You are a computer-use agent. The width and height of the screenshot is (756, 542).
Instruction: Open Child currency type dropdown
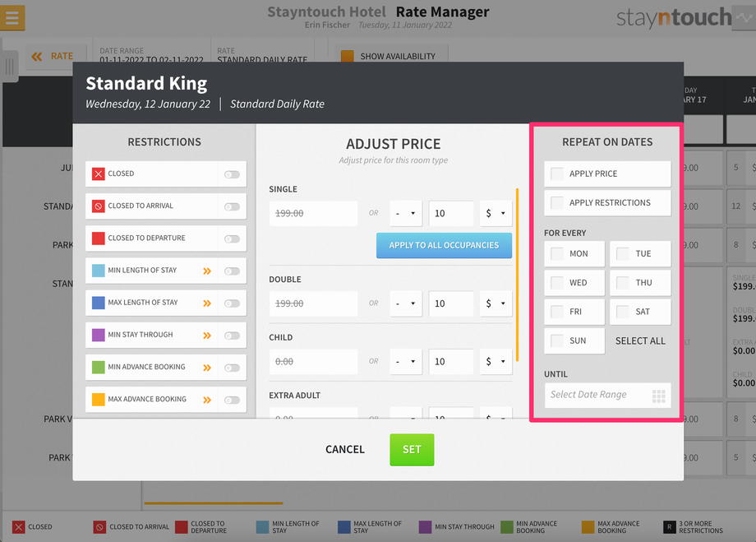pyautogui.click(x=496, y=362)
